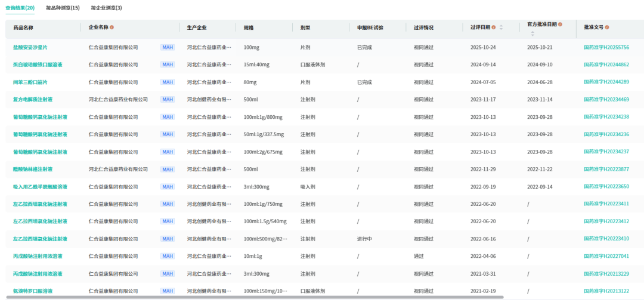The image size is (644, 305).
Task: Select the 查询结果(20) tab
Action: click(20, 8)
